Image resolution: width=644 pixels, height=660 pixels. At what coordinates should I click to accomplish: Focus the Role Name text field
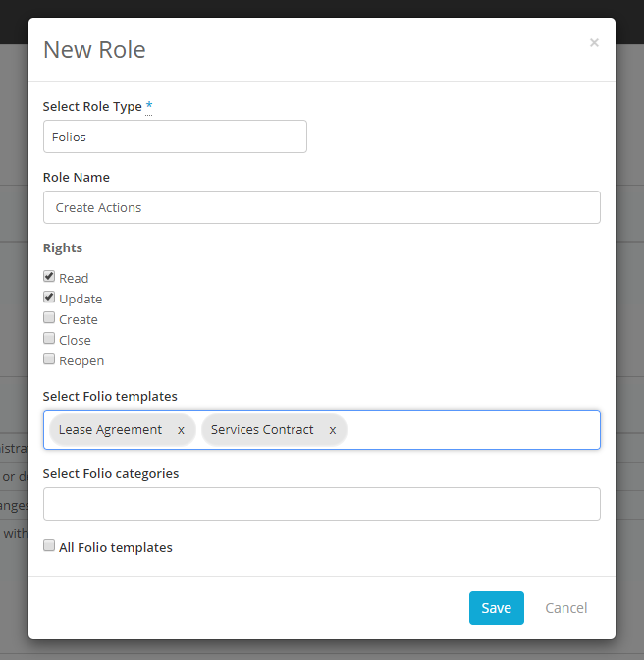click(321, 207)
